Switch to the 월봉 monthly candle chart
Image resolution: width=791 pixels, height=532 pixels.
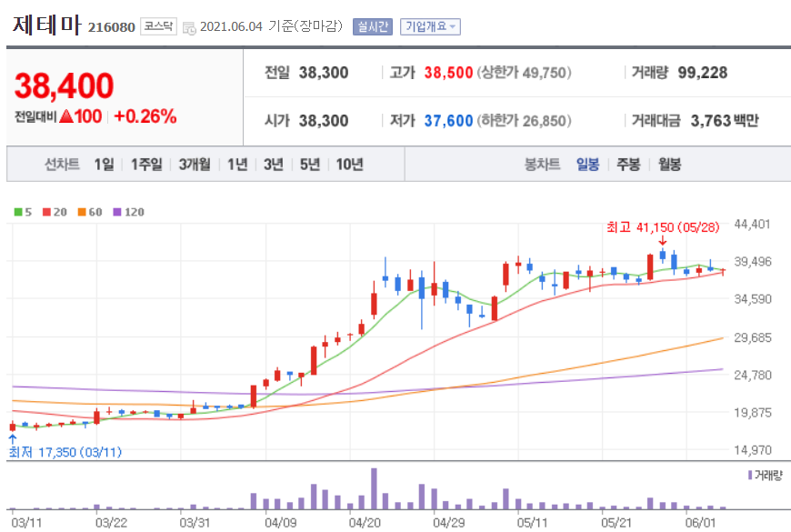click(x=669, y=164)
